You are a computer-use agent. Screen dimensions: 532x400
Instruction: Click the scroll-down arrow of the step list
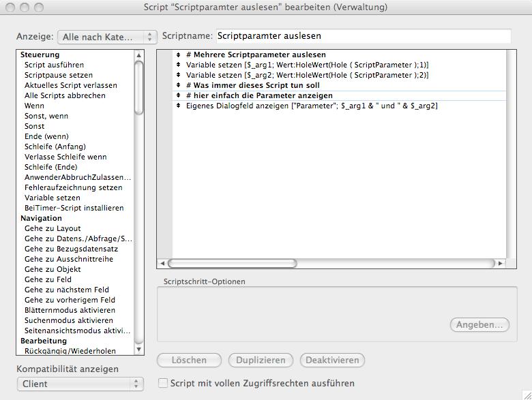(139, 349)
